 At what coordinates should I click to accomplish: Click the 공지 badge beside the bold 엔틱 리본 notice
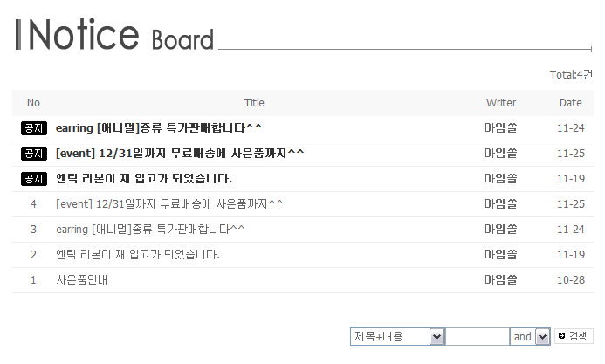coord(33,179)
